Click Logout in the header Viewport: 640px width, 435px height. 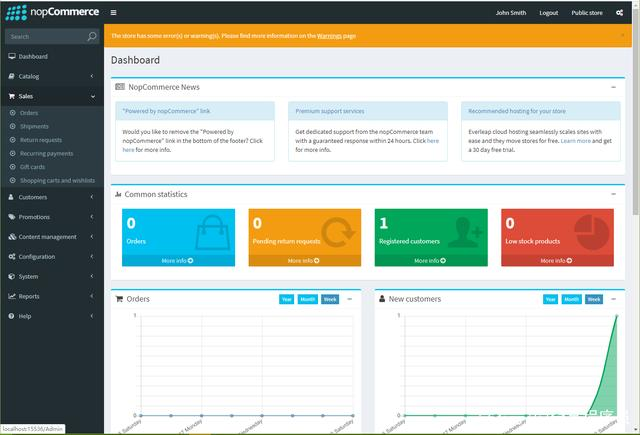549,13
